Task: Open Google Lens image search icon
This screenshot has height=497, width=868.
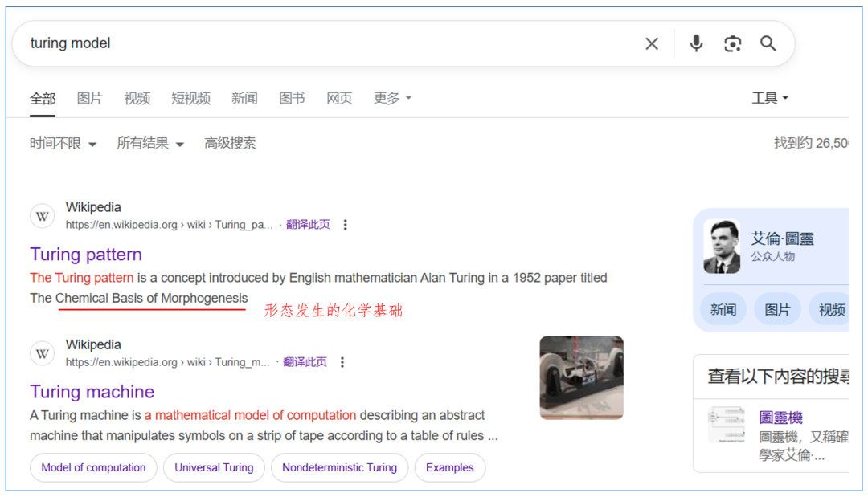Action: pos(732,43)
